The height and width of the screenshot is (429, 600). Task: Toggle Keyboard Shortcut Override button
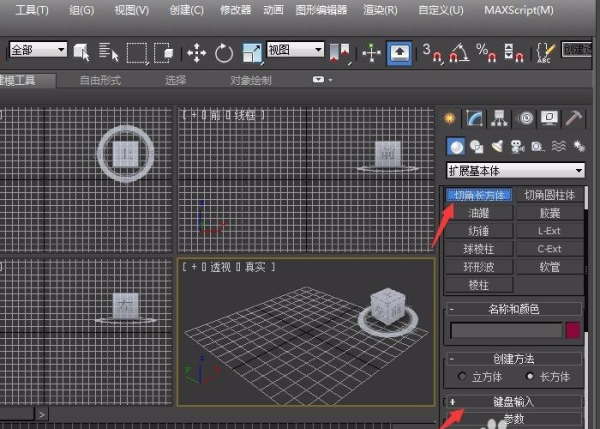pos(399,53)
